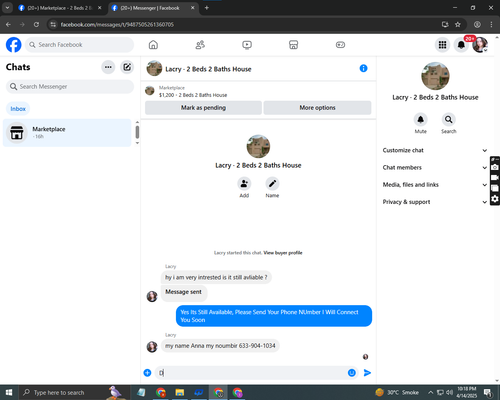Open the Gaming icon in top navigation
Image resolution: width=500 pixels, height=400 pixels.
pos(340,45)
